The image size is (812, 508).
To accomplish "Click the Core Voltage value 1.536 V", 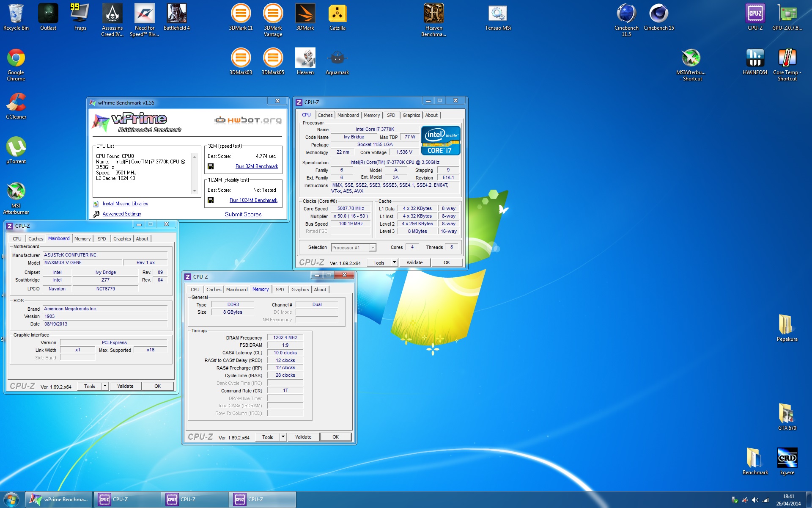I will [x=404, y=152].
